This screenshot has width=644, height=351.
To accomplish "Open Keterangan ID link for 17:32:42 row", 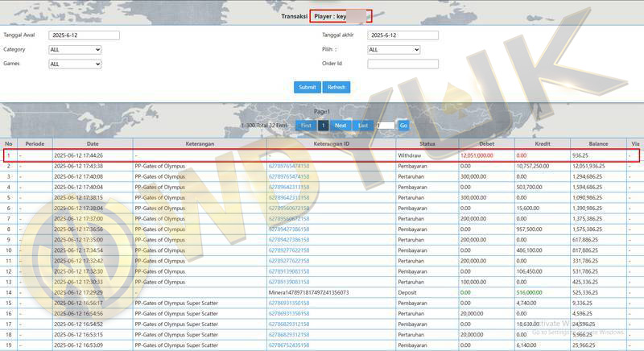I will click(x=289, y=261).
